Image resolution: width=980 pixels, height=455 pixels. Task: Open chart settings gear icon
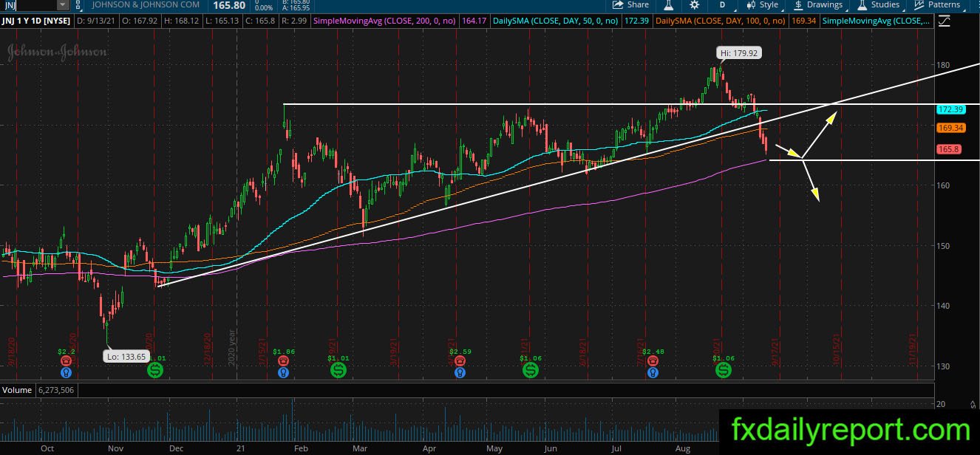(x=694, y=4)
